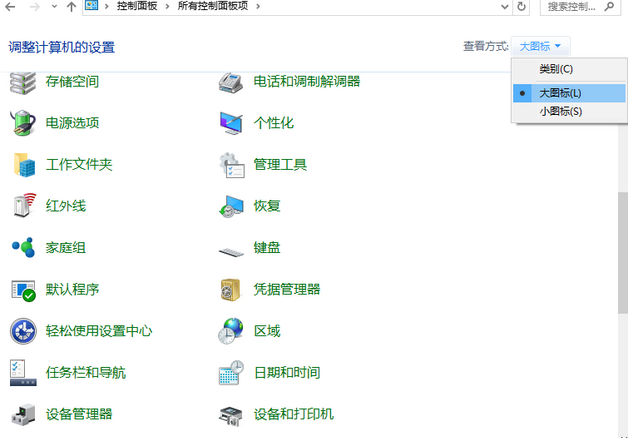Open 设备和打印机 link
The height and width of the screenshot is (438, 637).
(x=294, y=414)
